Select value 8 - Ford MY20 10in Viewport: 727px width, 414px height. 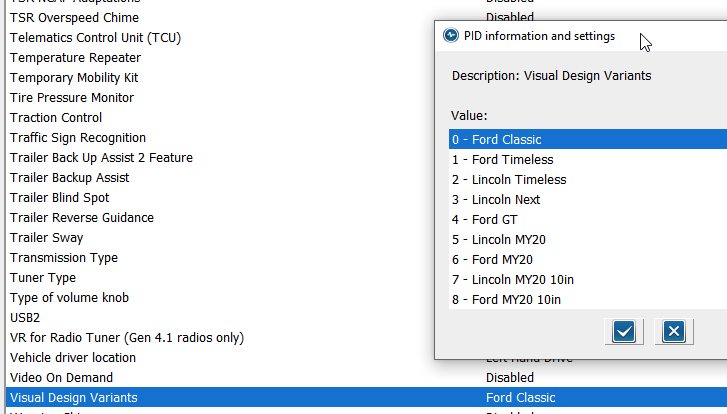tap(588, 299)
